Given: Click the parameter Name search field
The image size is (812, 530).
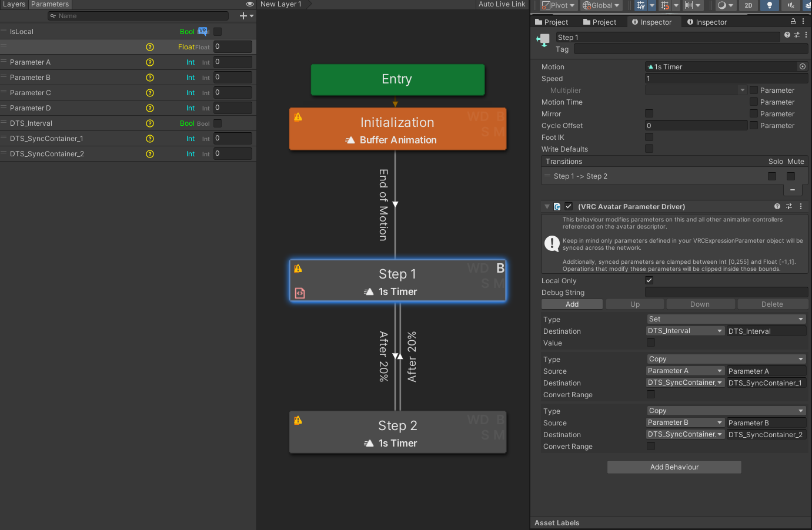Looking at the screenshot, I should pyautogui.click(x=138, y=16).
